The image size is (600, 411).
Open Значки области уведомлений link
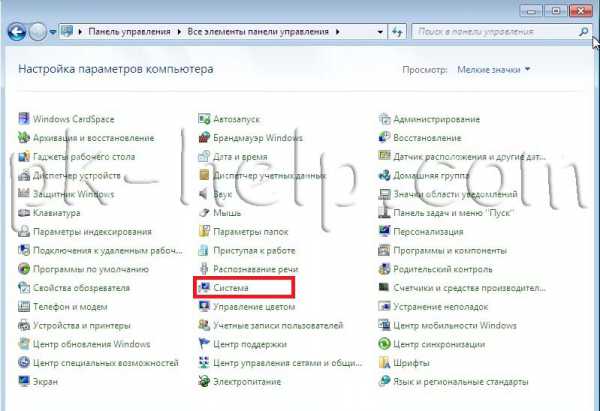pos(455,194)
